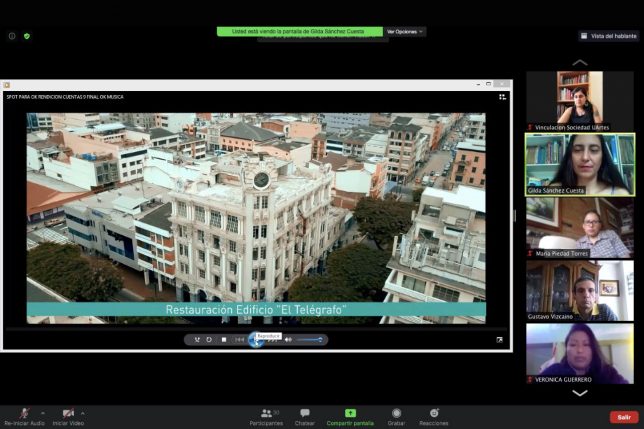Click the green Compartir pantalla icon
This screenshot has height=429, width=644.
[350, 412]
